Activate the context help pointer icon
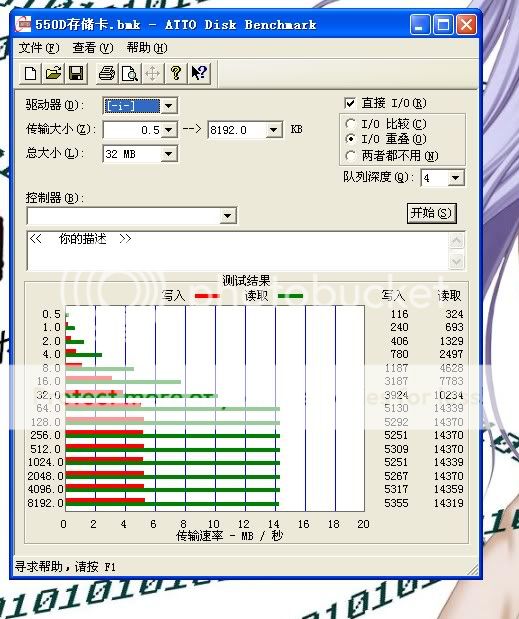The width and height of the screenshot is (519, 619). [199, 73]
